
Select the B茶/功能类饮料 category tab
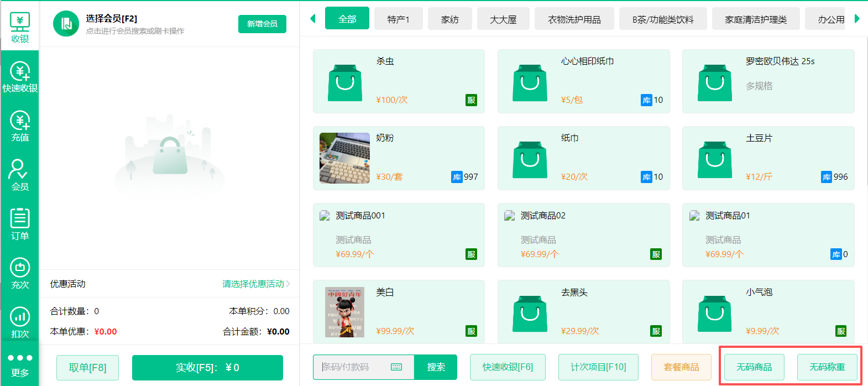pyautogui.click(x=663, y=19)
